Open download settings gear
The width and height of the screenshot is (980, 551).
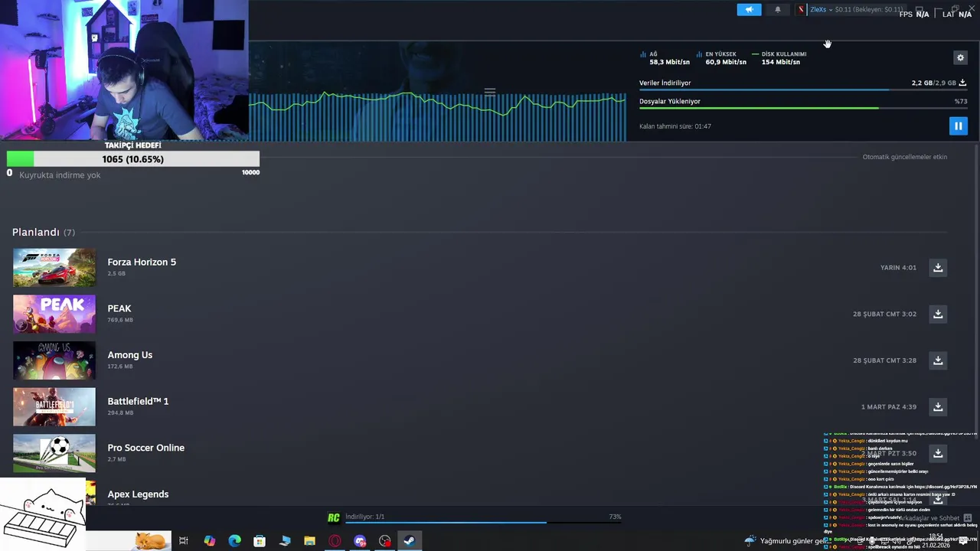pos(960,57)
